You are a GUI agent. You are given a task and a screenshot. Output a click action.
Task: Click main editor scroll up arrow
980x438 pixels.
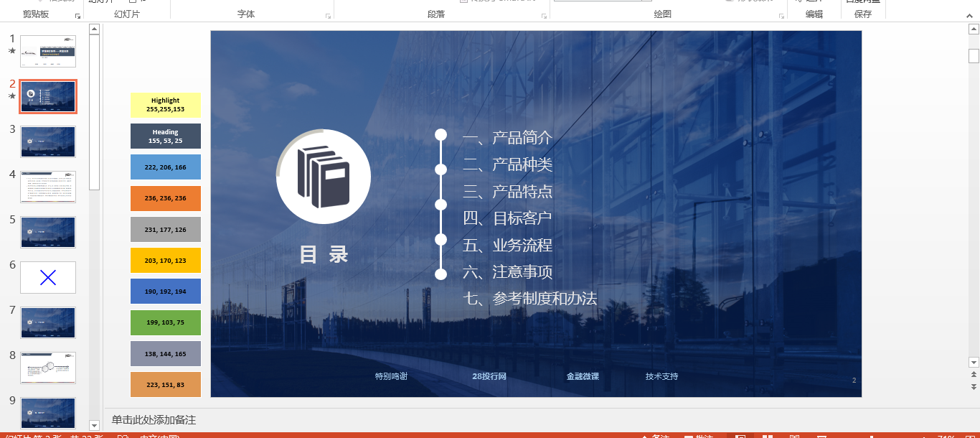pos(974,29)
